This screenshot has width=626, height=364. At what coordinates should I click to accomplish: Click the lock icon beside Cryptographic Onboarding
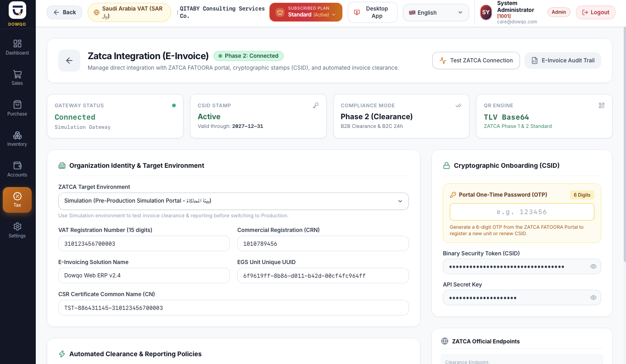pos(447,165)
